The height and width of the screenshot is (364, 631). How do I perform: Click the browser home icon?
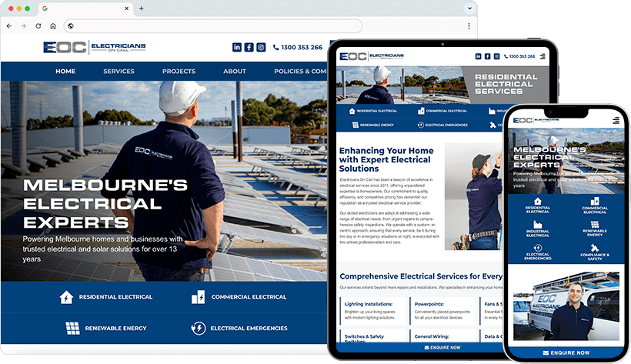(x=52, y=26)
